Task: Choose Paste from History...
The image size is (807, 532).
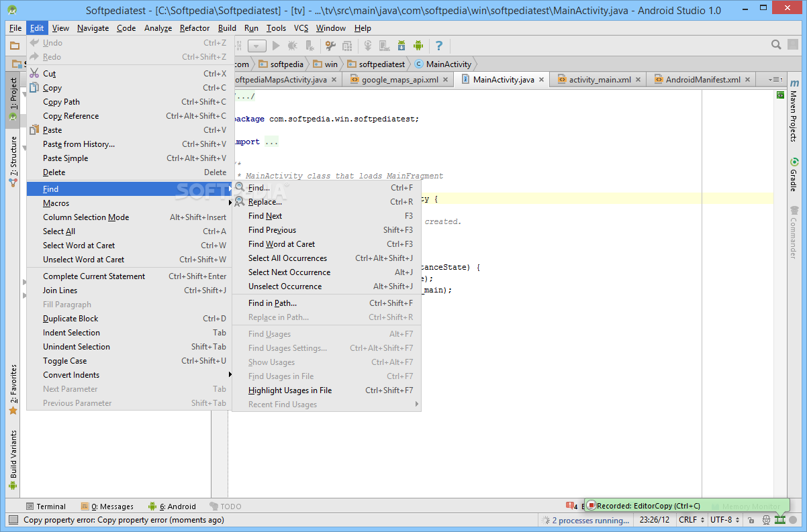Action: (129, 144)
